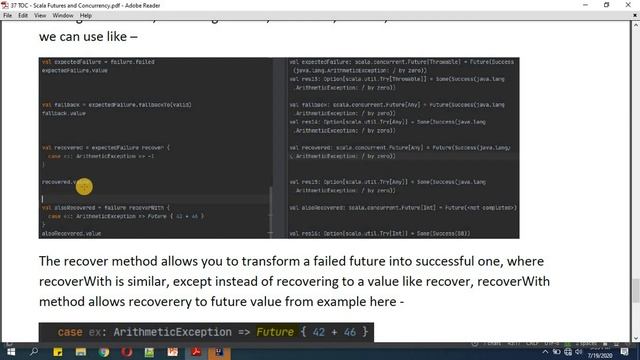Click the taskbar date and clock
The image size is (640, 360).
[x=600, y=352]
